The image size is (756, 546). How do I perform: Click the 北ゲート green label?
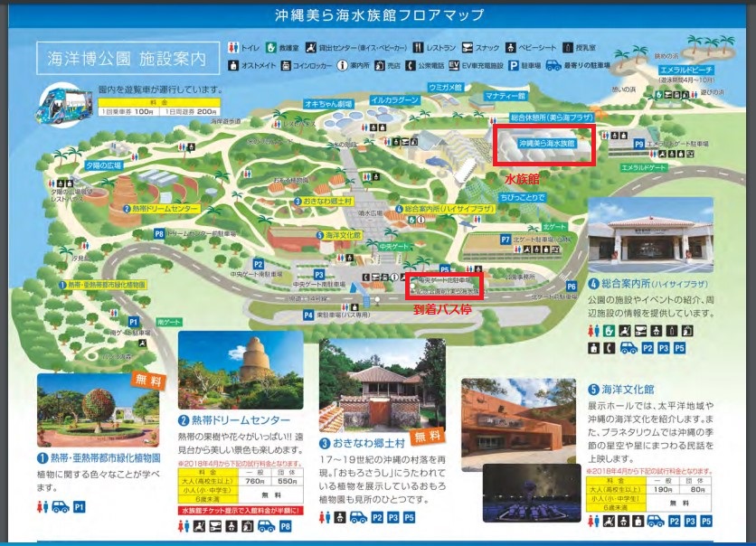pos(554,227)
